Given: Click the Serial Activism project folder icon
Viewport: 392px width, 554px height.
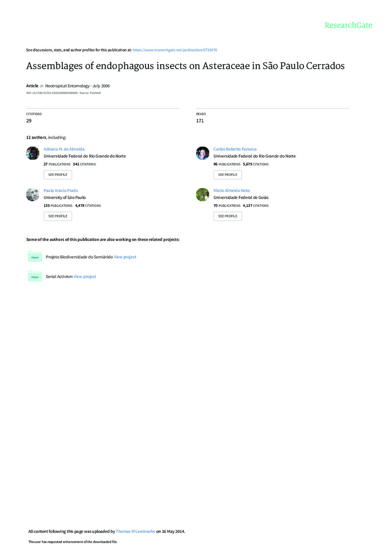Looking at the screenshot, I should tap(35, 276).
